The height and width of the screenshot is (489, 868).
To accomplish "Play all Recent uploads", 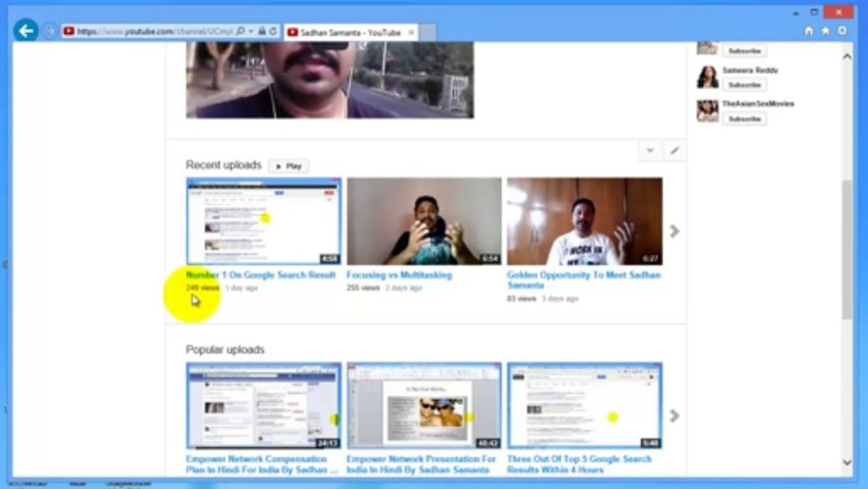I will [289, 166].
